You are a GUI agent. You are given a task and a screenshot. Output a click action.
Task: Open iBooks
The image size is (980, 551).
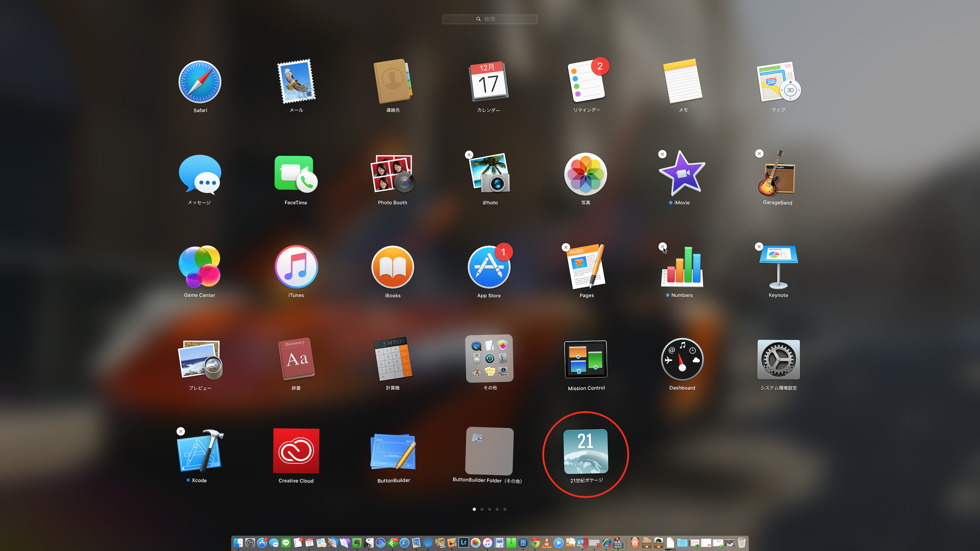point(393,267)
